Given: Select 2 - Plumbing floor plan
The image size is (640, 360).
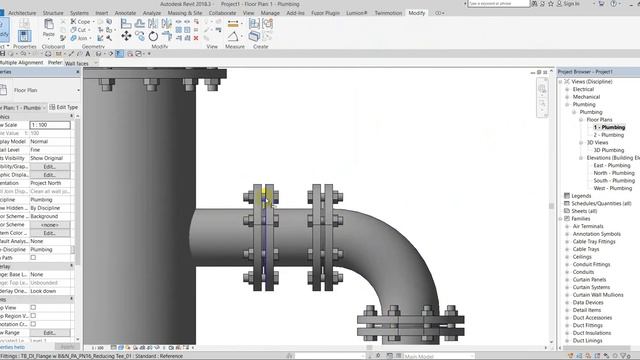Looking at the screenshot, I should [609, 135].
